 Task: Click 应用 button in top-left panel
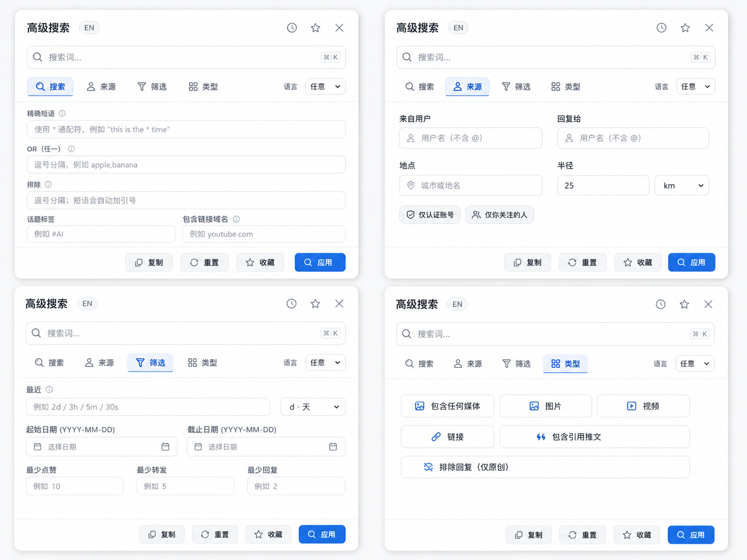320,262
